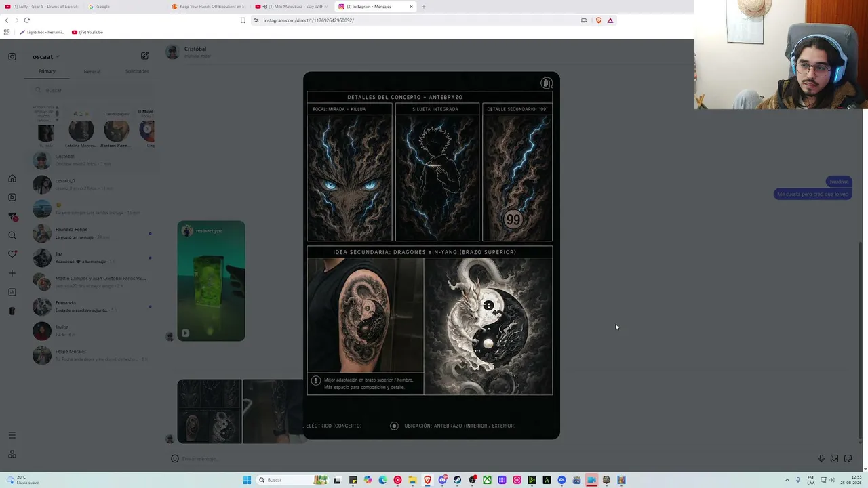Open Brave Rewards triangle icon

(x=610, y=20)
